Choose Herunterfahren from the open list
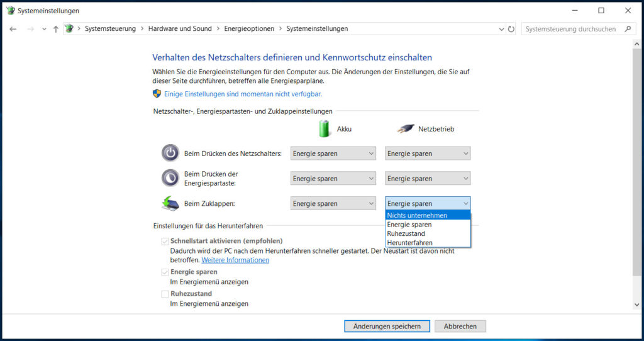644x341 pixels. (x=428, y=243)
